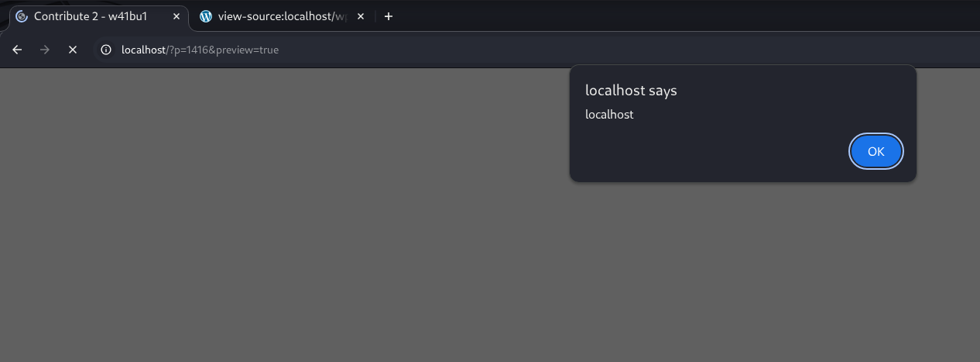Click the 'localhost says' dialog title
The width and height of the screenshot is (980, 362).
pos(631,90)
